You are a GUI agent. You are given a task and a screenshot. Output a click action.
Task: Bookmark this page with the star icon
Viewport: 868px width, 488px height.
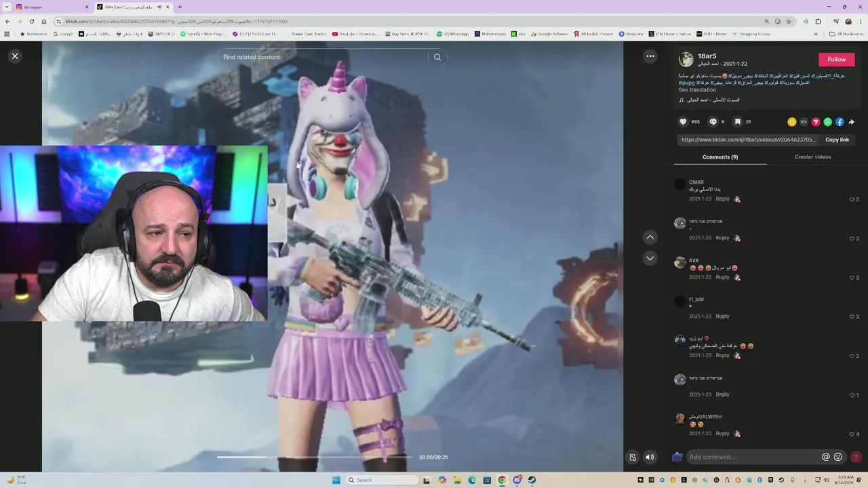[789, 21]
